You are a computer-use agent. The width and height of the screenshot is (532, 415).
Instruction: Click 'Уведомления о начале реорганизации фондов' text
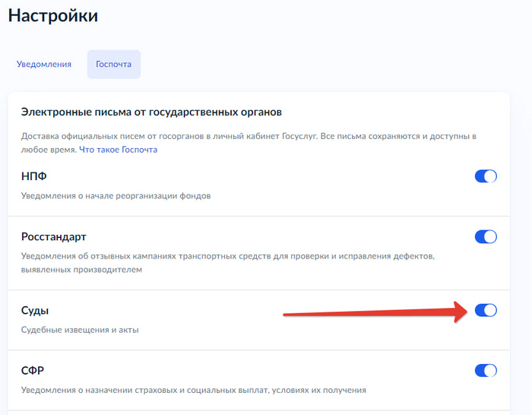pyautogui.click(x=116, y=196)
